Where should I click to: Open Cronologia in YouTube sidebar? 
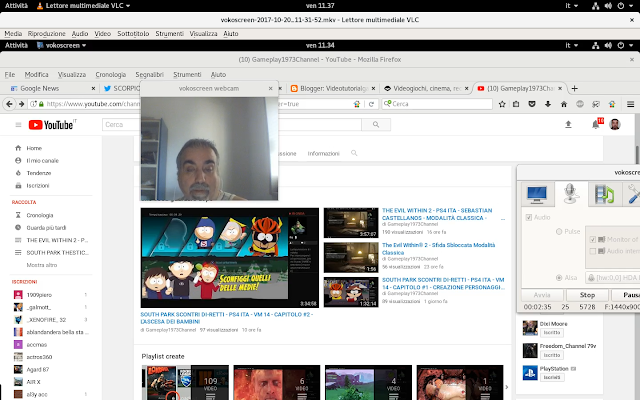pos(40,215)
